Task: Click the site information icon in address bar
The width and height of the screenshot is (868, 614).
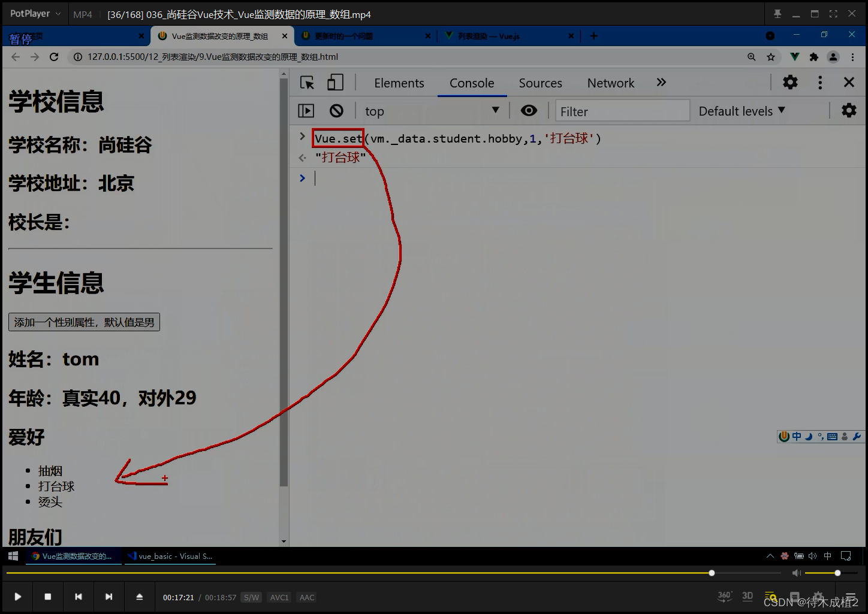Action: point(77,57)
